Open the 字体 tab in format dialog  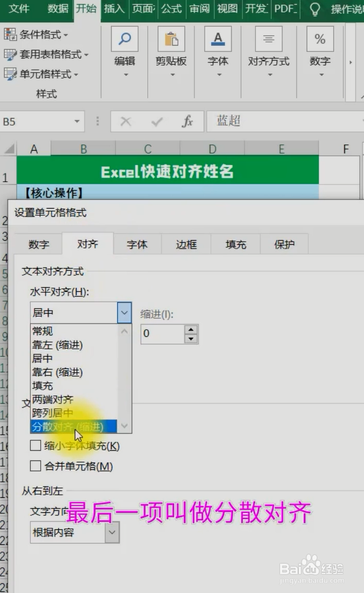point(137,244)
